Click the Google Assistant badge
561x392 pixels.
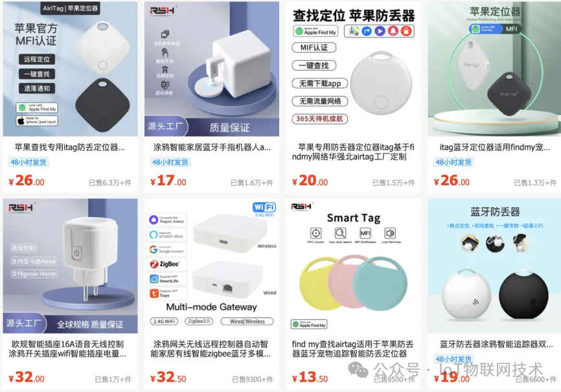click(166, 249)
